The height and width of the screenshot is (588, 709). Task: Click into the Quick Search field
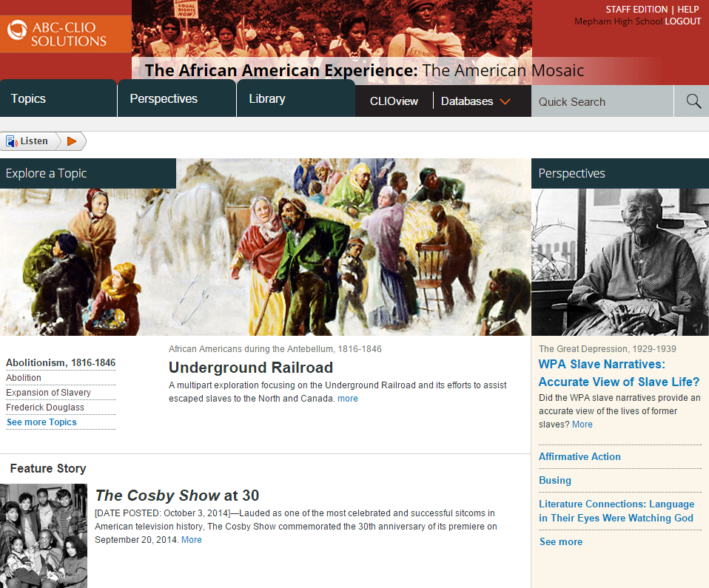[x=602, y=101]
